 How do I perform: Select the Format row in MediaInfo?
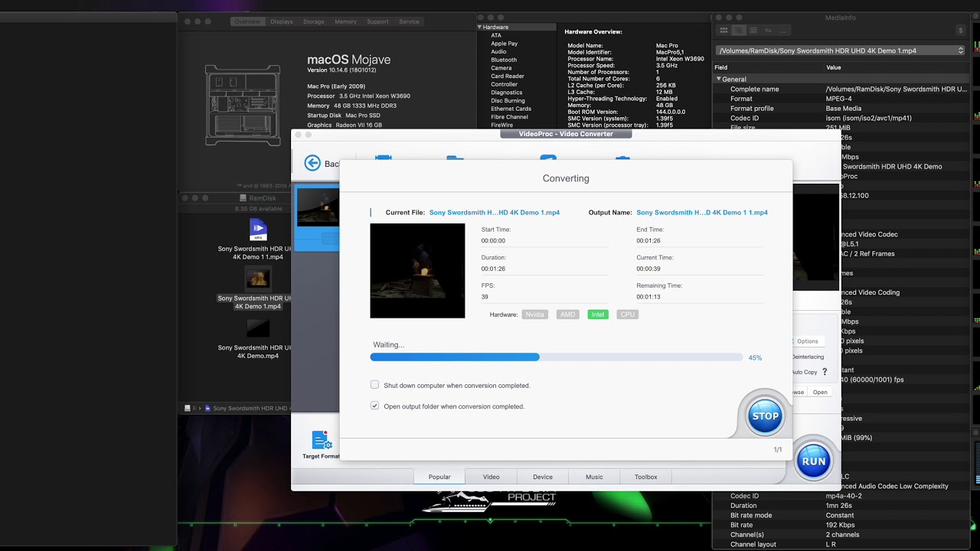[x=841, y=99]
